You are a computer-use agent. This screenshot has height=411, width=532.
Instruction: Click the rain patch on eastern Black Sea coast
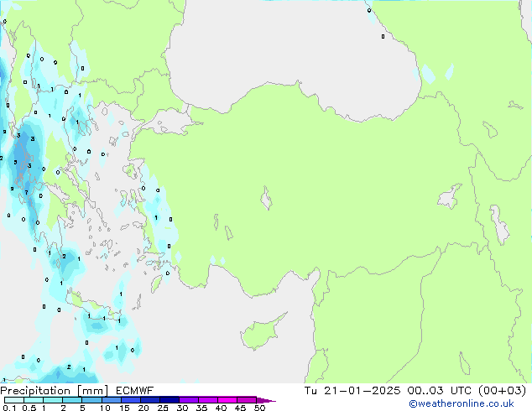428,74
